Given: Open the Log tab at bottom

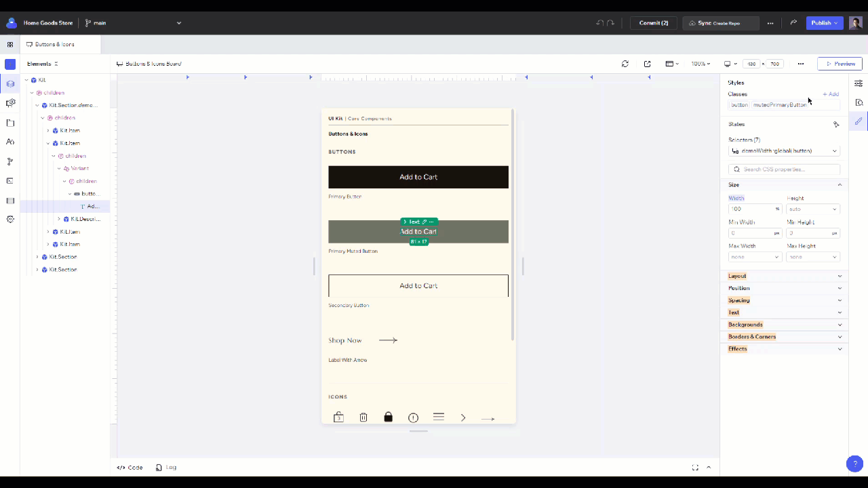Looking at the screenshot, I should (x=166, y=468).
